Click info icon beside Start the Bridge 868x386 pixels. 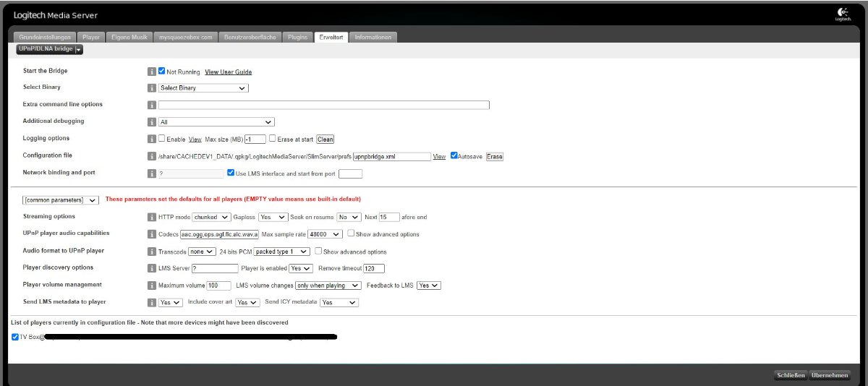152,72
